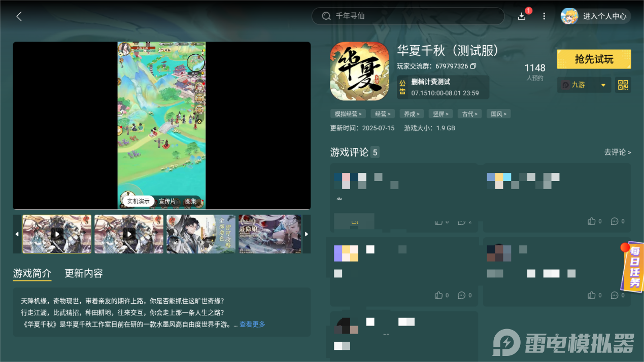Copy the 玩家交流群 group number via copy icon
The height and width of the screenshot is (362, 644).
pos(473,66)
